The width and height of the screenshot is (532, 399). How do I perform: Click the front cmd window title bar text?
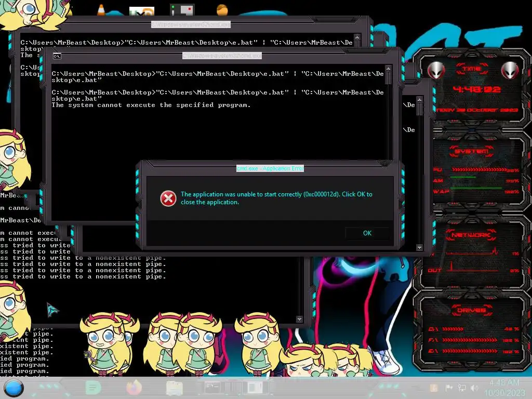click(x=222, y=56)
